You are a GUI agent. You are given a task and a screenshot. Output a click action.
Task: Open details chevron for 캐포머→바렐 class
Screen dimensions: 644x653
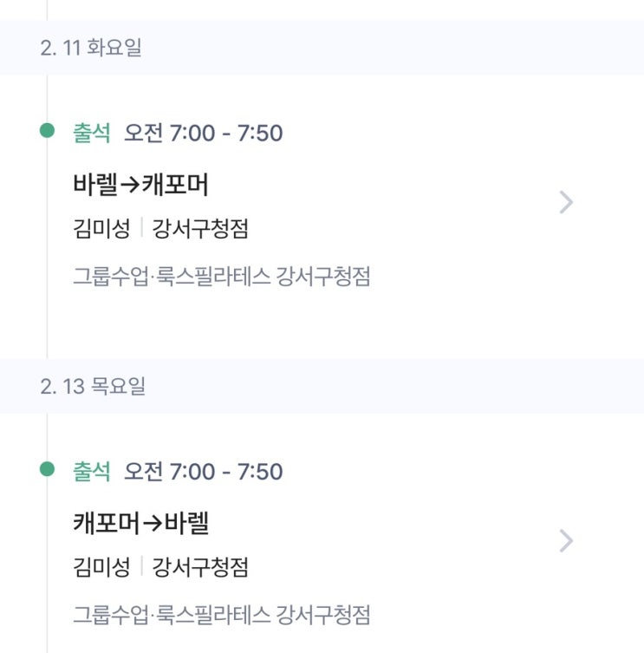coord(566,541)
